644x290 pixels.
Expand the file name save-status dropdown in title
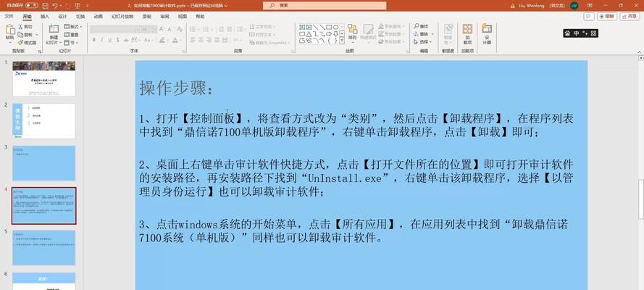pos(226,6)
